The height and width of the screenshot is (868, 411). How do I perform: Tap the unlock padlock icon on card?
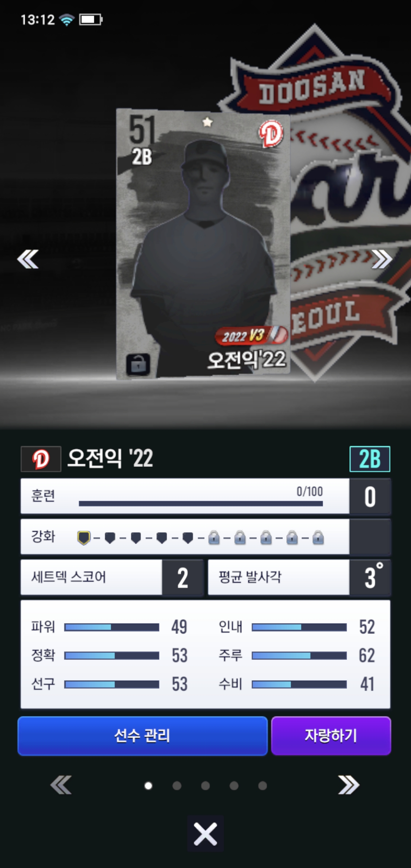138,365
